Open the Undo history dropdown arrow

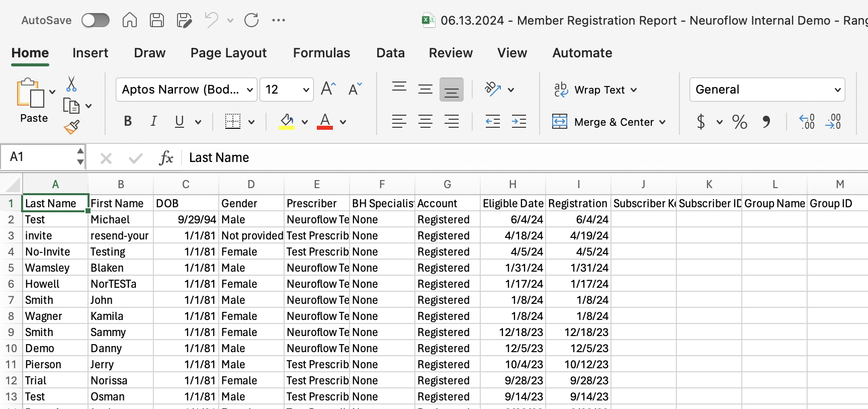(x=230, y=21)
